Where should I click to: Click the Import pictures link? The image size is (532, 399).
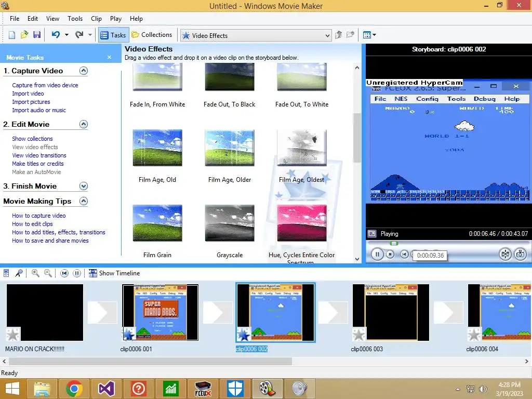pyautogui.click(x=31, y=102)
